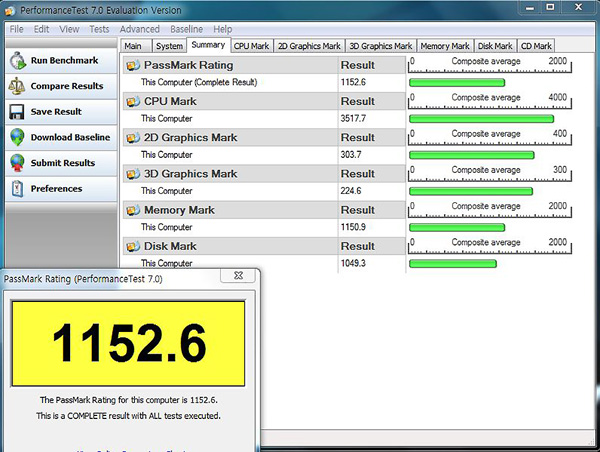600x452 pixels.
Task: Click the CPU Mark row icon
Action: 133,102
